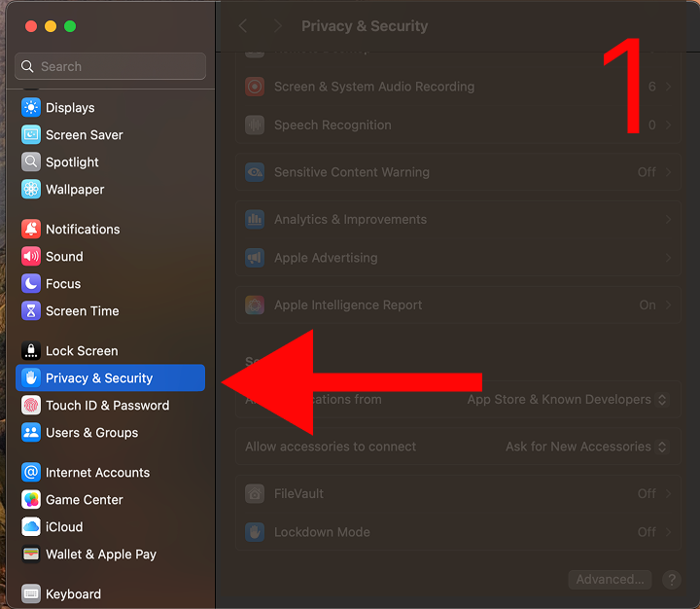Expand the Speech Recognition row chevron
Viewport: 700px width, 609px height.
(668, 125)
